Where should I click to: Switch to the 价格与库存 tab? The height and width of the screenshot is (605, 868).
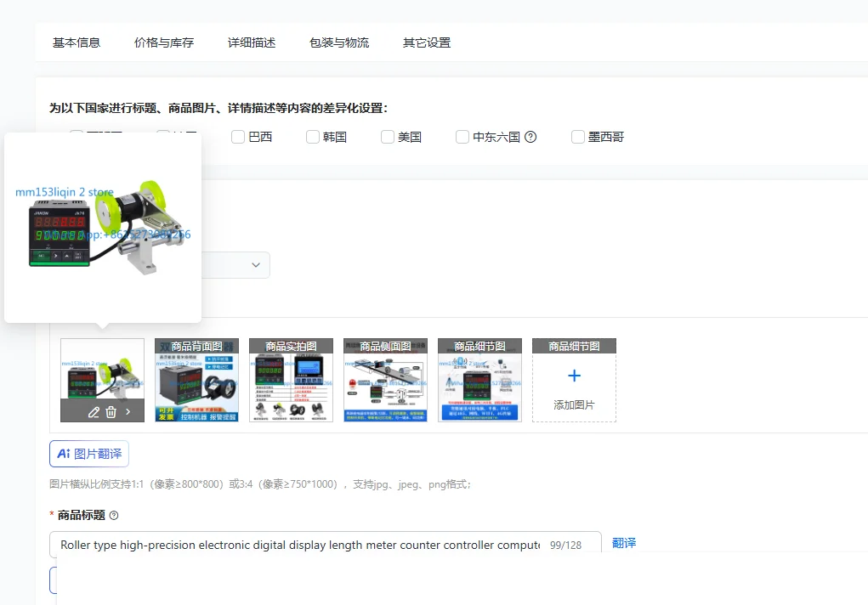pos(164,42)
